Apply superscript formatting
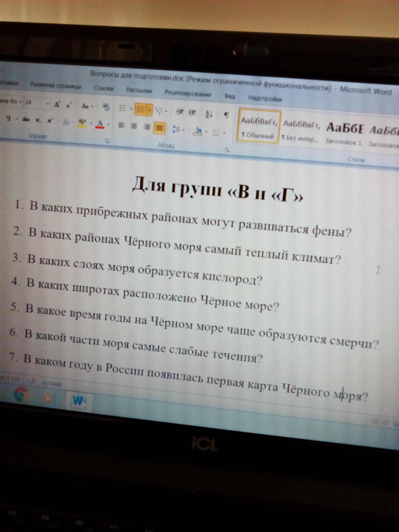This screenshot has height=532, width=399. pyautogui.click(x=50, y=120)
